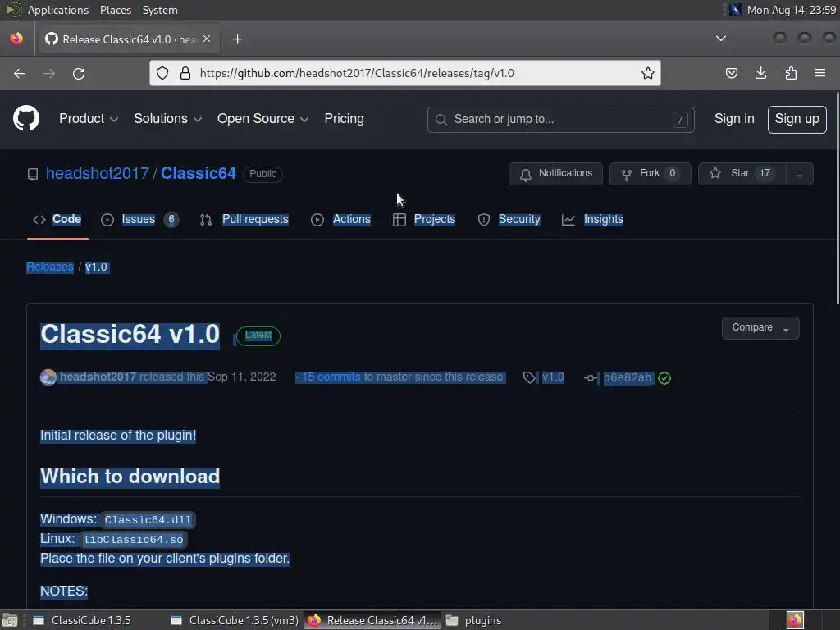840x630 pixels.
Task: Open the Insights tab
Action: (592, 219)
